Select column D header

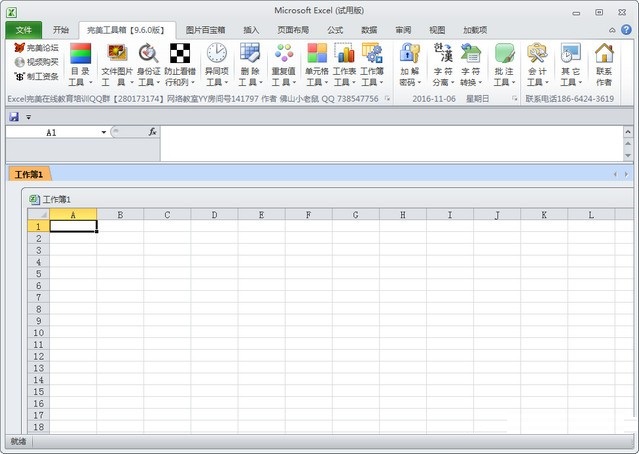214,215
